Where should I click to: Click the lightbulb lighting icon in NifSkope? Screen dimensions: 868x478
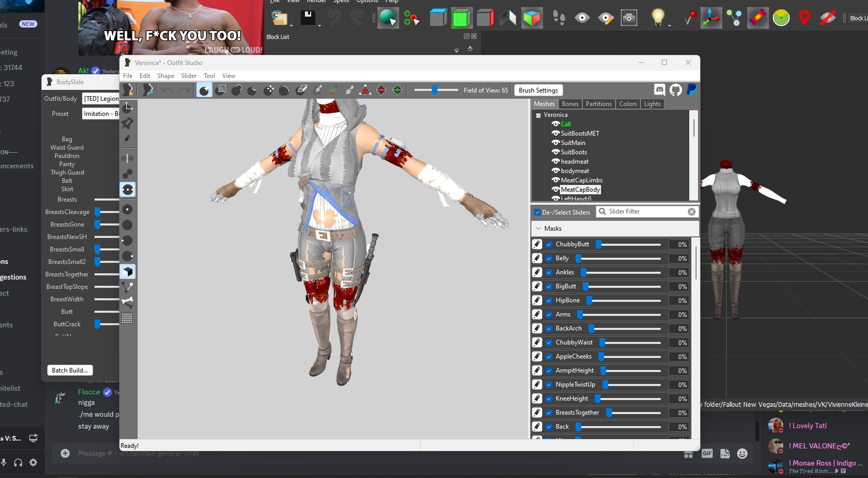point(658,17)
